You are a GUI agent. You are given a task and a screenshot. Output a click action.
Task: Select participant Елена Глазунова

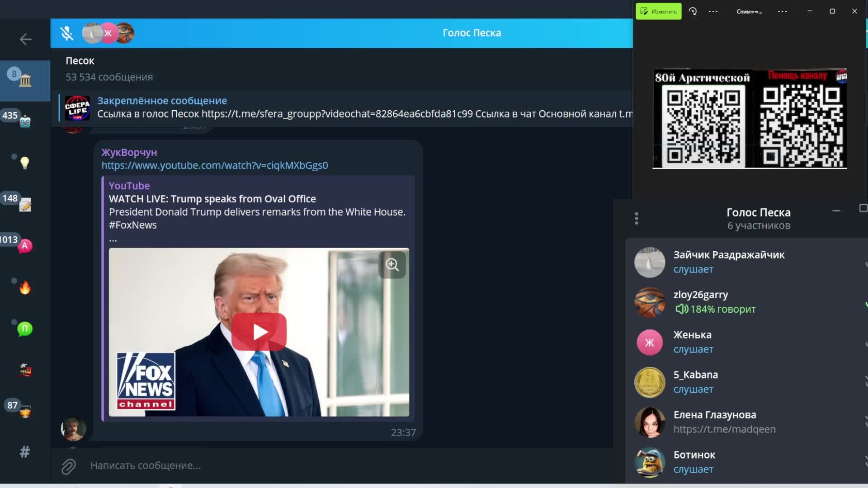point(746,422)
